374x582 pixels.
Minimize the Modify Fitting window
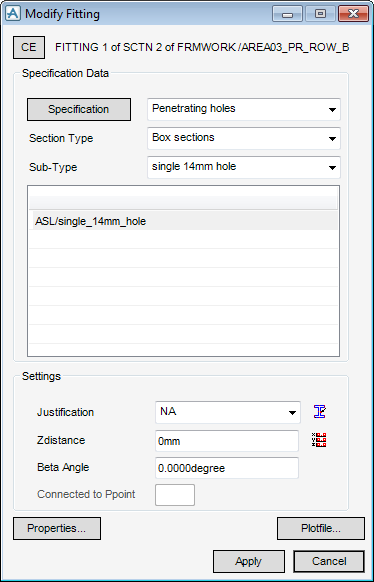288,14
